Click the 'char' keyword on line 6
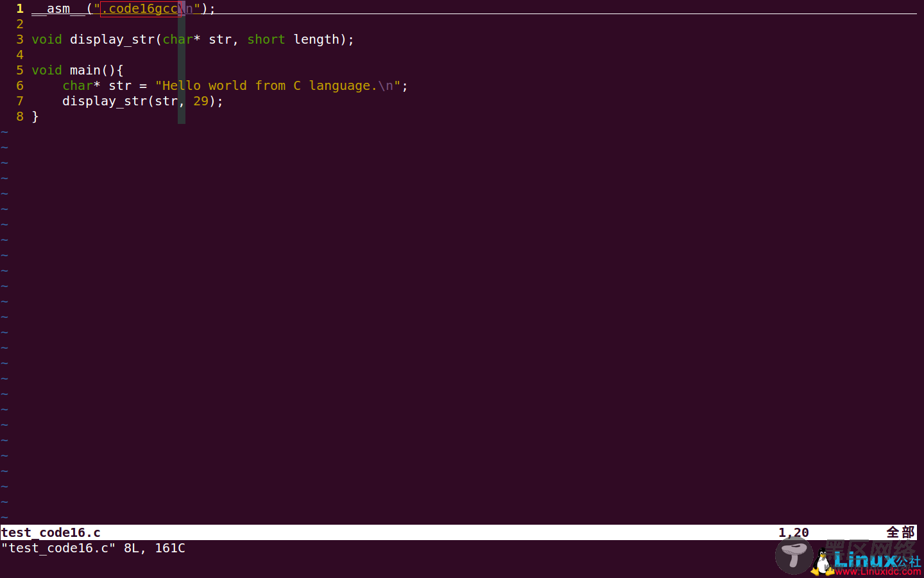Viewport: 924px width, 578px height. pos(78,86)
